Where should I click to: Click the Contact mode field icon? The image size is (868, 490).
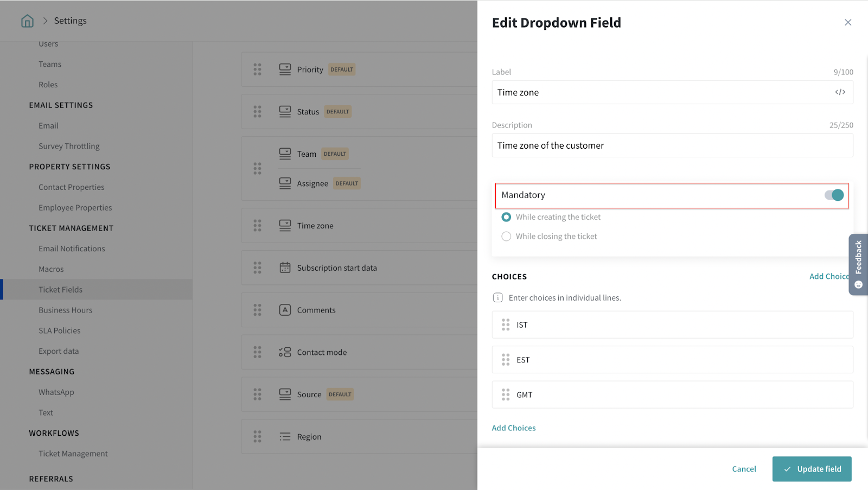pos(285,352)
